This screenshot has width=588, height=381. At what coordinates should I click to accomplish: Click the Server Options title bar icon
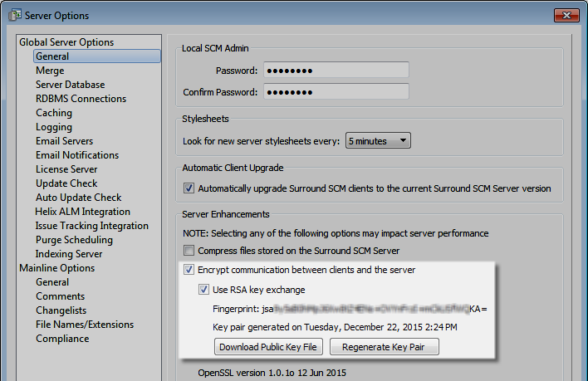(x=15, y=16)
